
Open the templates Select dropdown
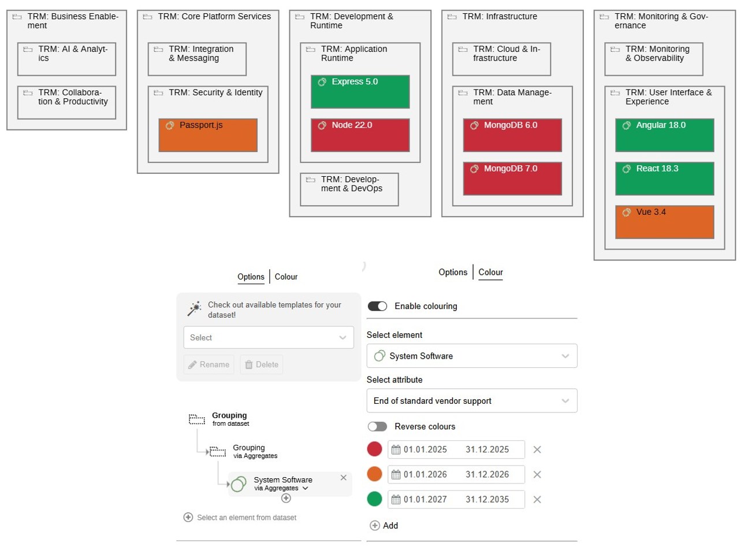[269, 338]
